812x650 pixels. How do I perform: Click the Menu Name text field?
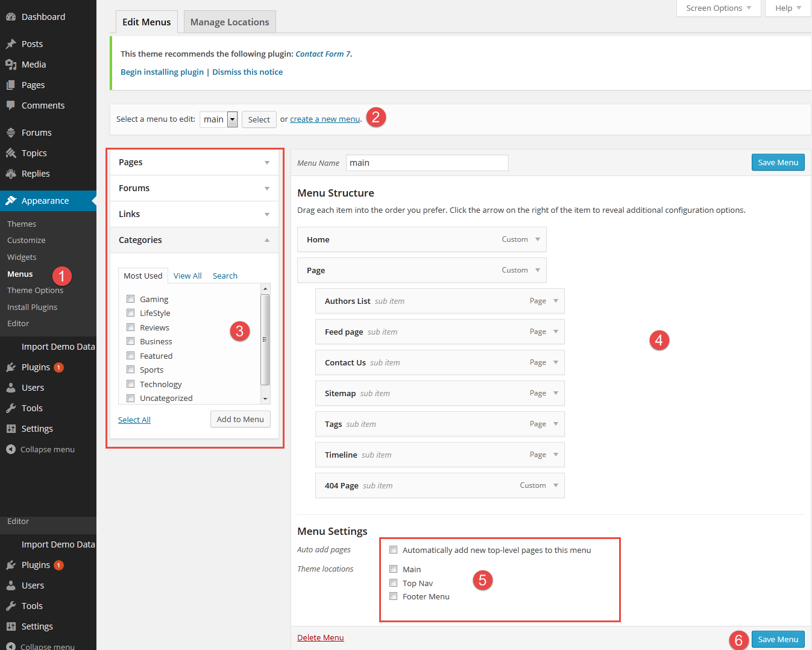point(427,163)
